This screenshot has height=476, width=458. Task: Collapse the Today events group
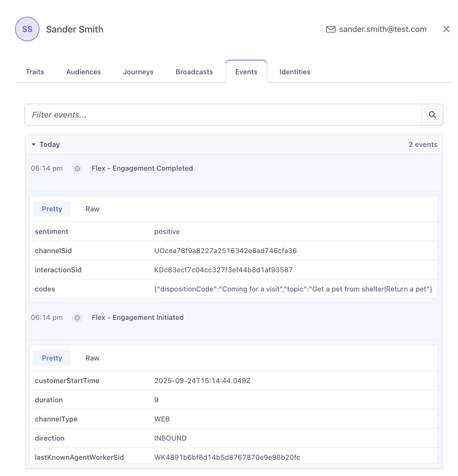coord(34,145)
